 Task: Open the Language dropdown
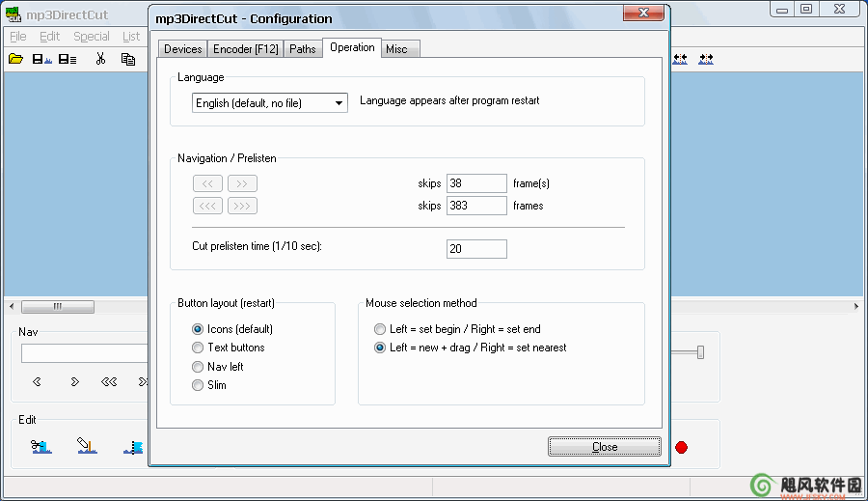click(270, 103)
